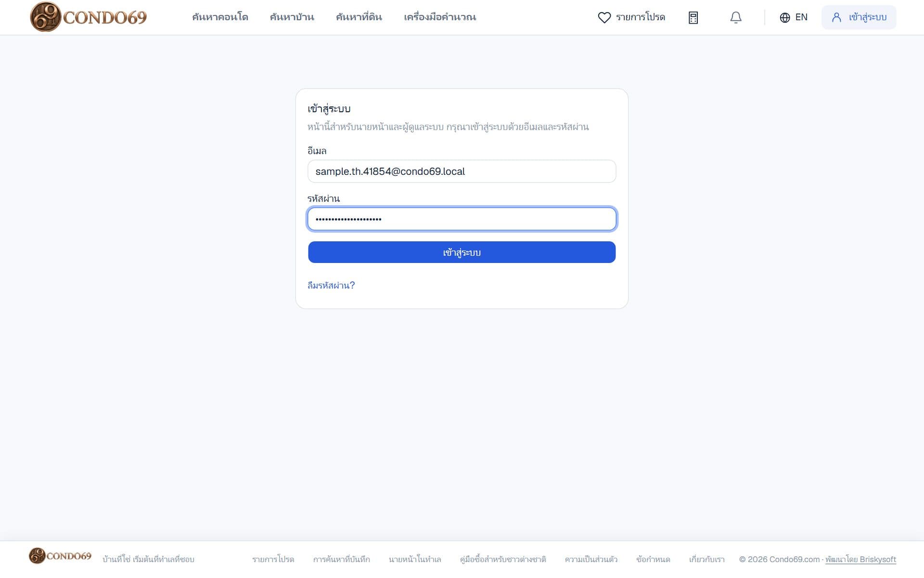Open เครื่องมือคำนวณ menu
Image resolution: width=924 pixels, height=578 pixels.
pos(440,17)
